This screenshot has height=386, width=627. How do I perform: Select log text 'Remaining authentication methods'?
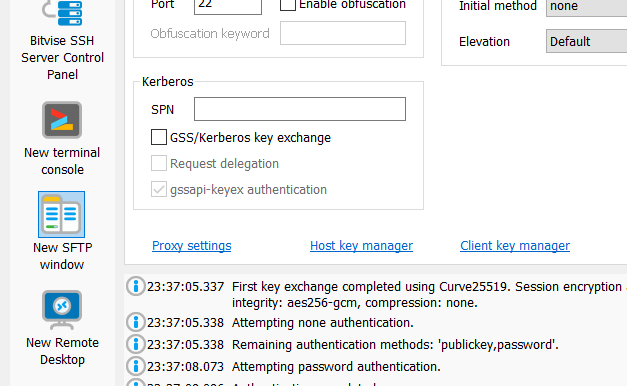pos(333,345)
